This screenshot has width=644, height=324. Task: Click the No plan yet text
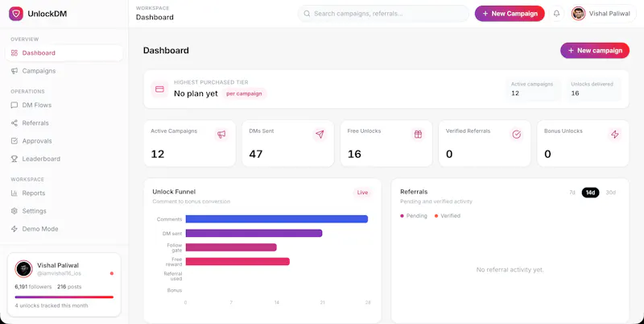click(x=196, y=93)
